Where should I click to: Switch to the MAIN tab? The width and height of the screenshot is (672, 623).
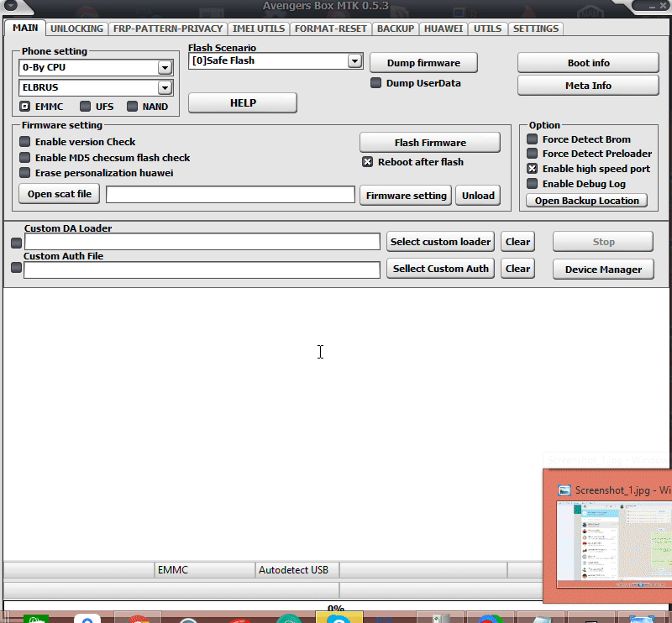click(x=25, y=28)
